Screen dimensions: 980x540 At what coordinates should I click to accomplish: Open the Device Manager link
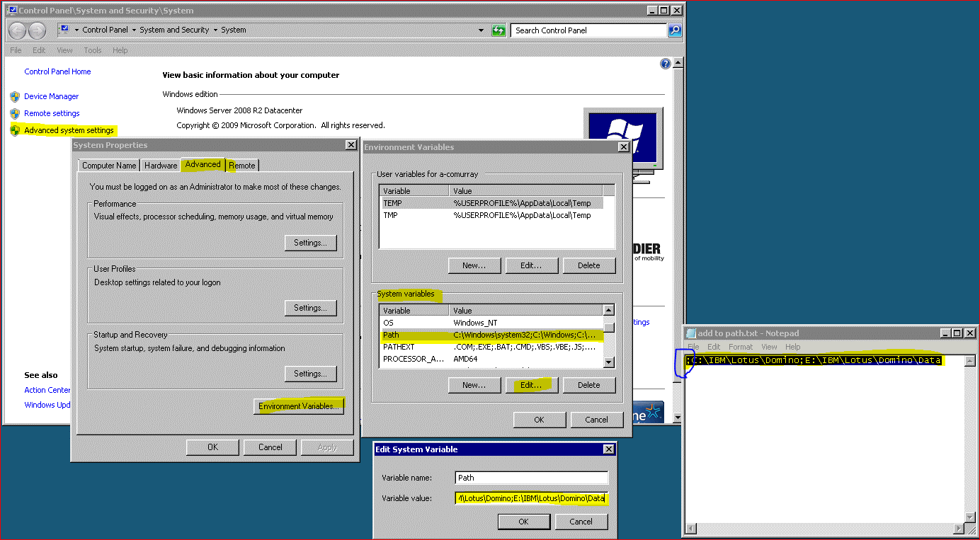(x=51, y=96)
